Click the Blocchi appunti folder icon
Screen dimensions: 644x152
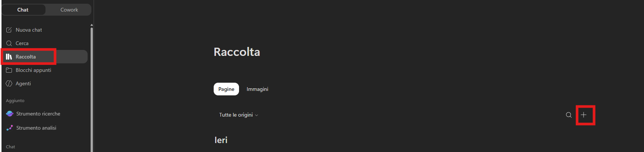tap(9, 70)
